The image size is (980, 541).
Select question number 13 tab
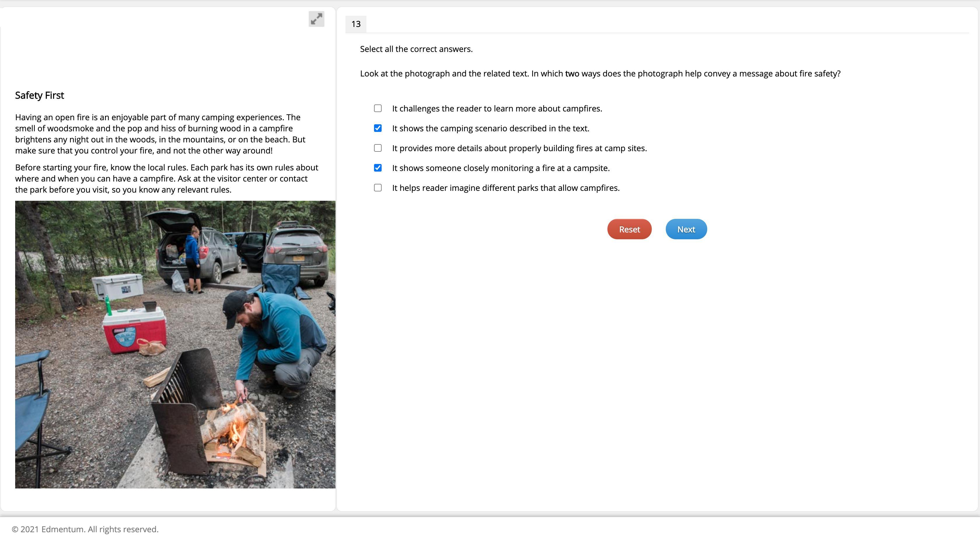click(x=356, y=24)
